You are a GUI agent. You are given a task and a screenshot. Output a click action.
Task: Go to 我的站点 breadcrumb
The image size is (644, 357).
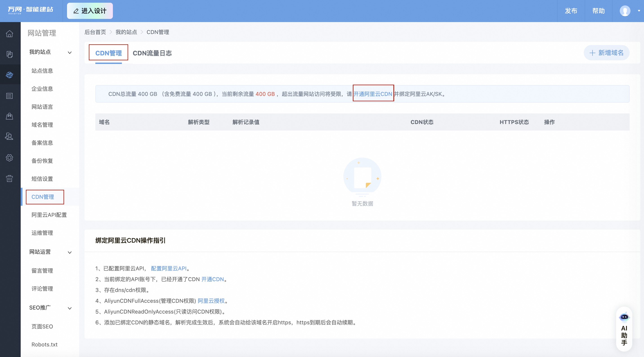coord(126,32)
